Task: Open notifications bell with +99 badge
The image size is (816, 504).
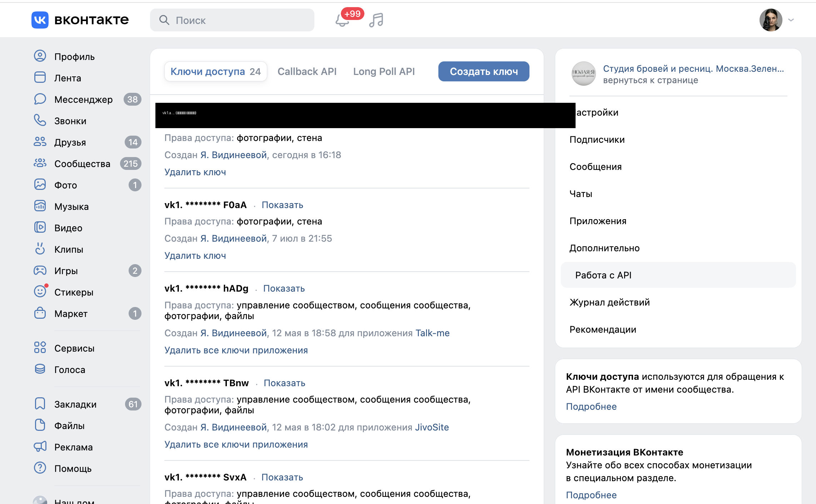Action: click(x=342, y=20)
